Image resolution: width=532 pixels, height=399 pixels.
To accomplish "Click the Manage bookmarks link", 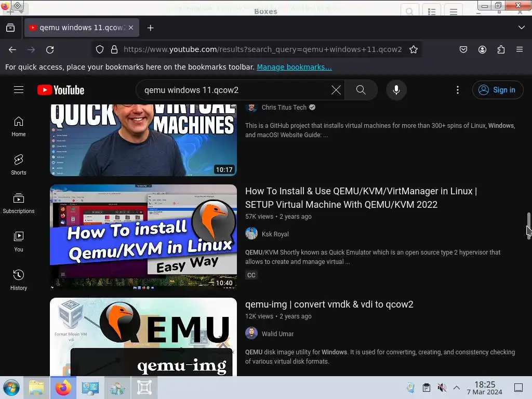I will click(x=294, y=67).
